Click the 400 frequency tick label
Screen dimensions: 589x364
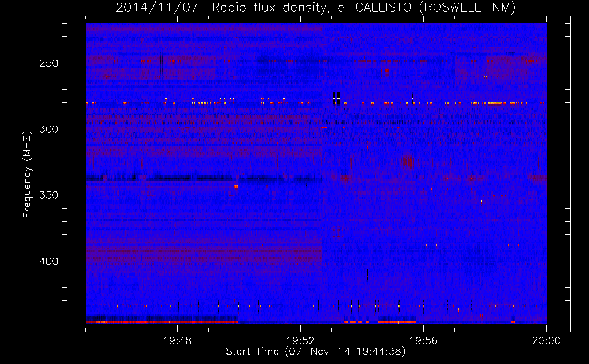click(x=49, y=261)
